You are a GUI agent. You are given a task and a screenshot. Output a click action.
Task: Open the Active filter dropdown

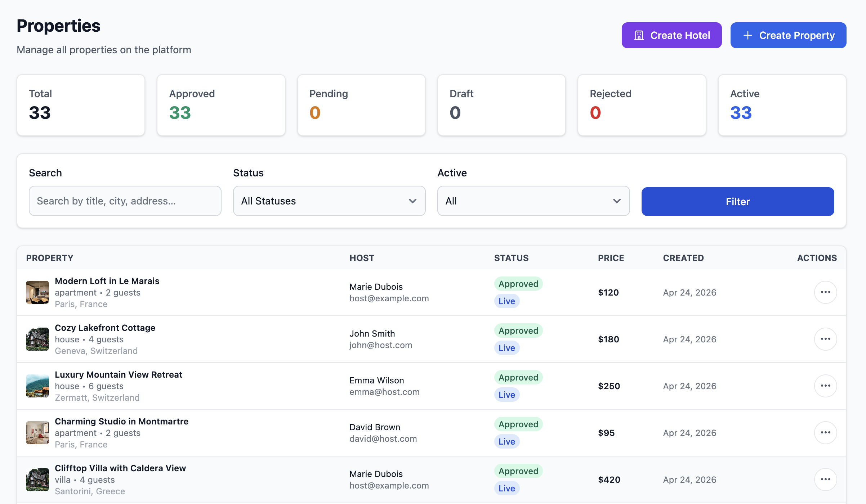tap(533, 201)
